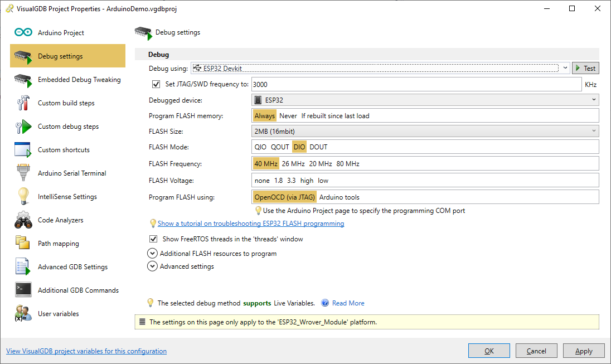Click the USB icon in Debug using box
The width and height of the screenshot is (611, 364).
coord(197,68)
